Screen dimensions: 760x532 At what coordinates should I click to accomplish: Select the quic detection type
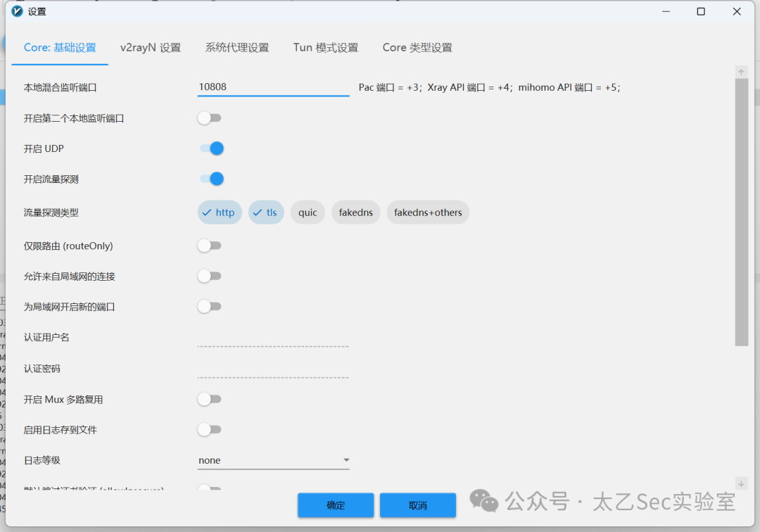tap(308, 212)
